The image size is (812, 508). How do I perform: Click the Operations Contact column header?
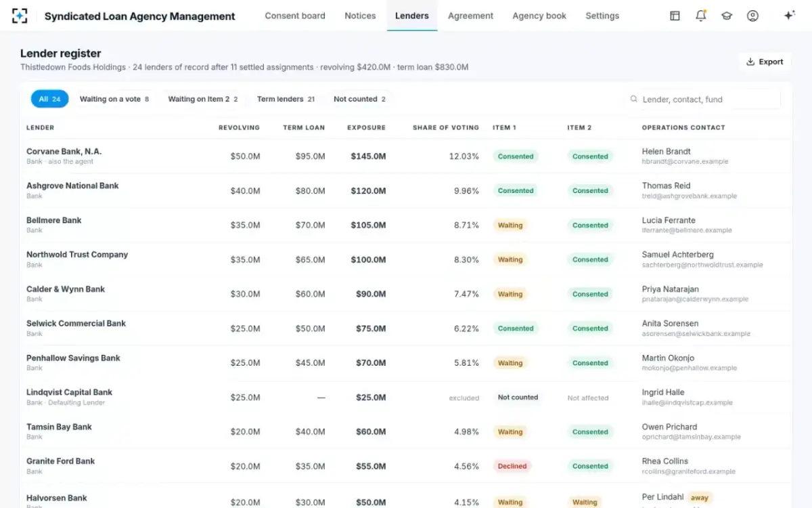click(683, 127)
